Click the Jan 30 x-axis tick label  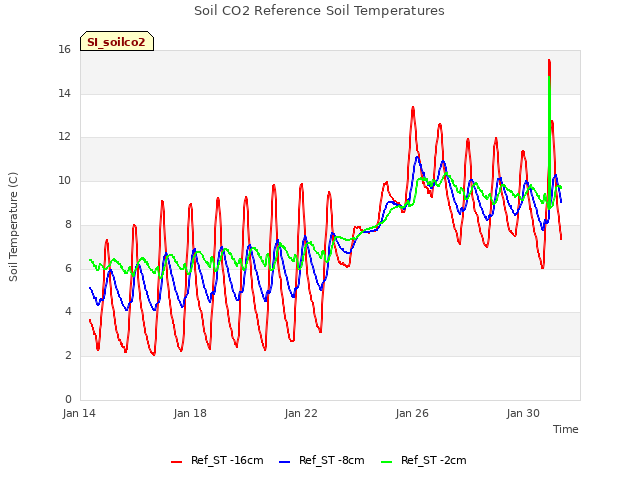(x=523, y=413)
